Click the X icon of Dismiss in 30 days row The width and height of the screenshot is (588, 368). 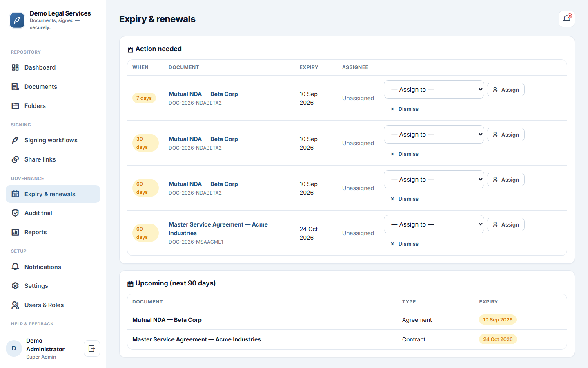click(392, 154)
